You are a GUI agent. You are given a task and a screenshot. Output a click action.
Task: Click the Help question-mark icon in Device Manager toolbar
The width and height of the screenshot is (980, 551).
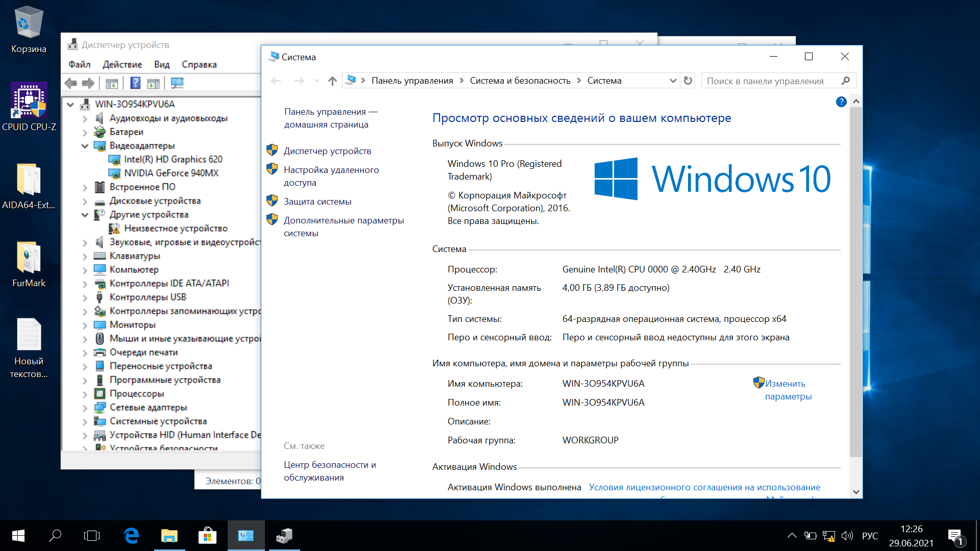(x=135, y=83)
